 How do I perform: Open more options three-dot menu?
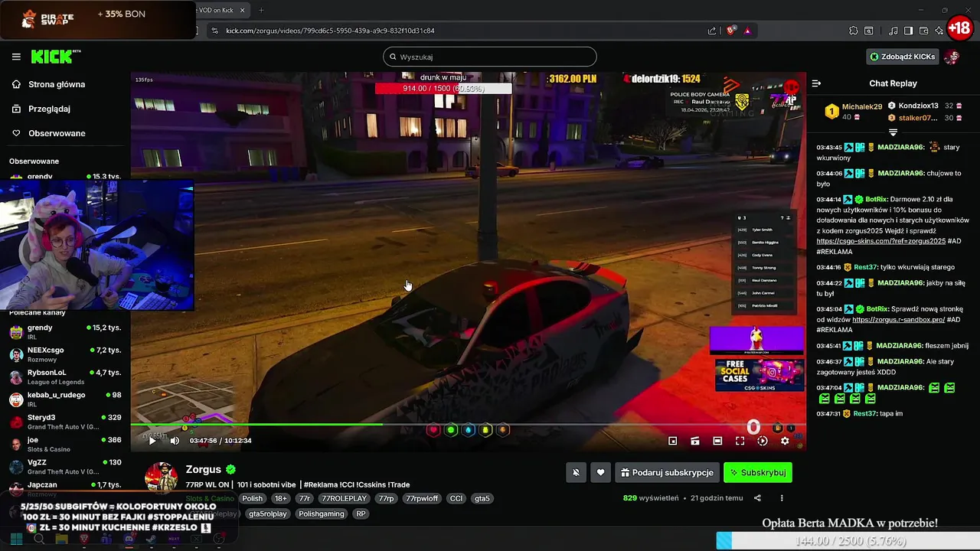coord(782,498)
